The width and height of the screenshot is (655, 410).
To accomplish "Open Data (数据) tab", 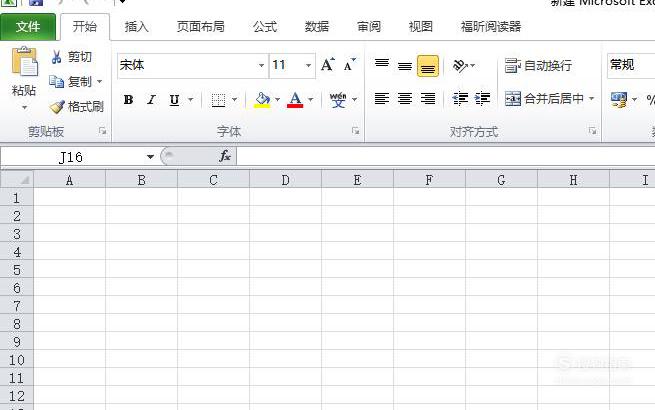I will tap(317, 27).
